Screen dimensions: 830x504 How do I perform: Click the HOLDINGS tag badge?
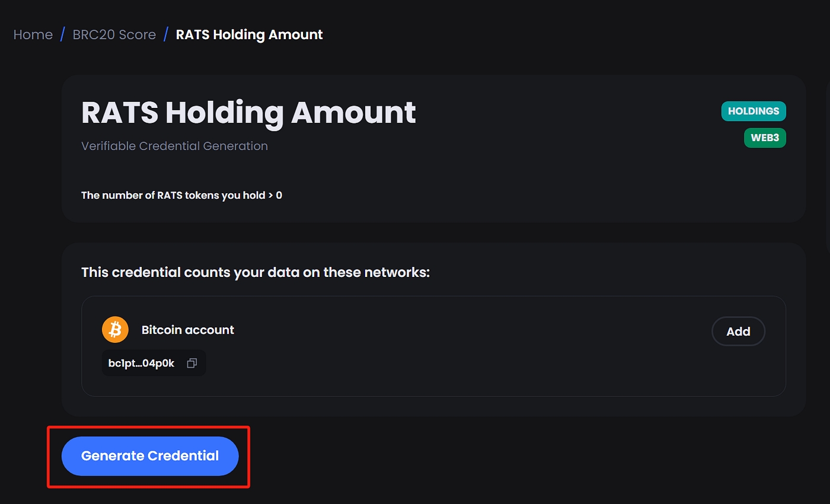click(x=753, y=111)
